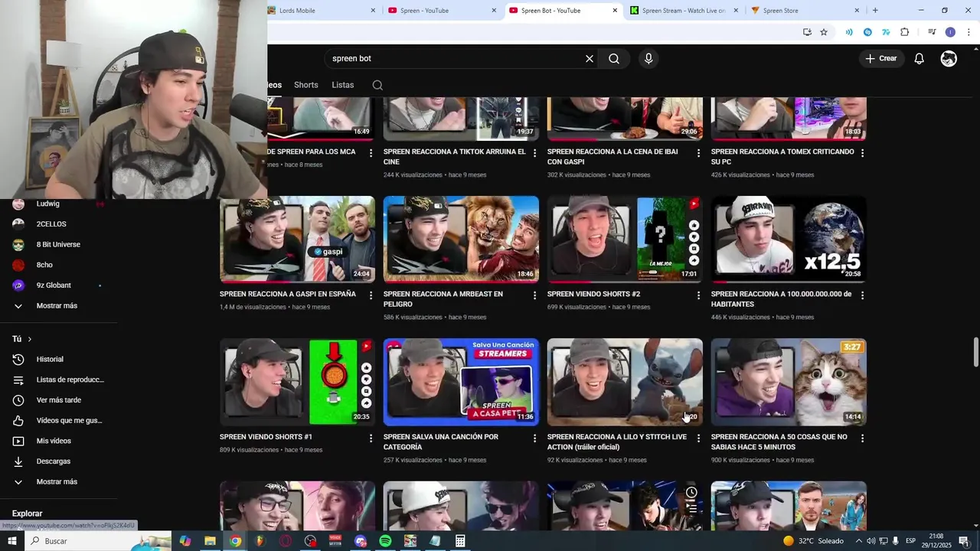The width and height of the screenshot is (980, 551).
Task: Open SPREEN REACCIONA A 100.000.000.000 de HABITANTES title
Action: [x=781, y=299]
